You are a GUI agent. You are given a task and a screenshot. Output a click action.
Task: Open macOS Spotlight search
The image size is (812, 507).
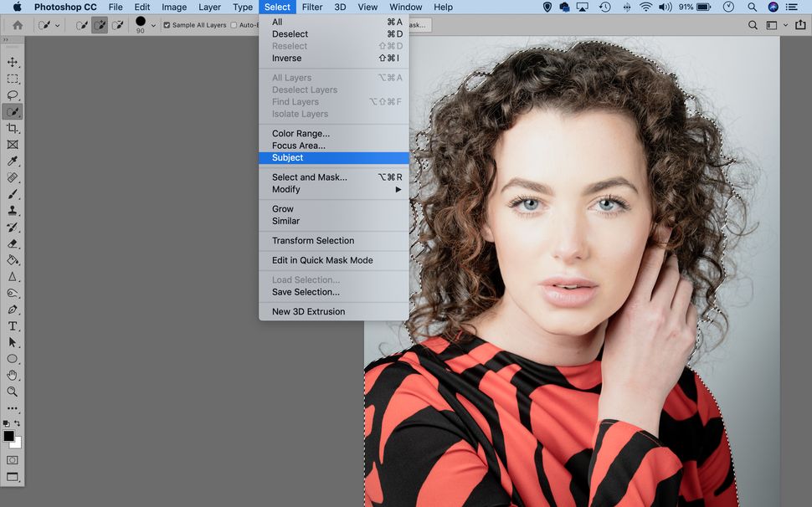[x=752, y=8]
